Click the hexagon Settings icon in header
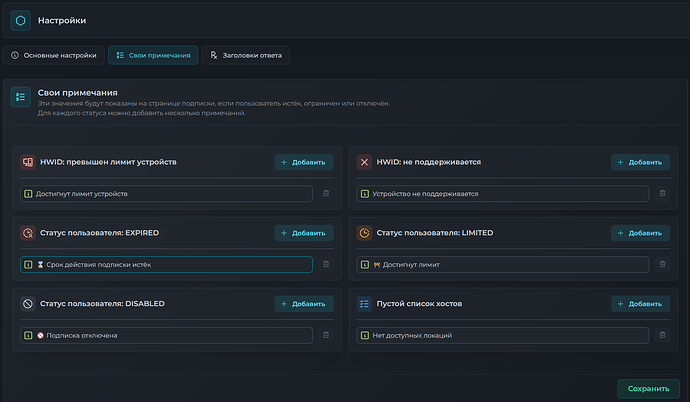 coord(20,21)
